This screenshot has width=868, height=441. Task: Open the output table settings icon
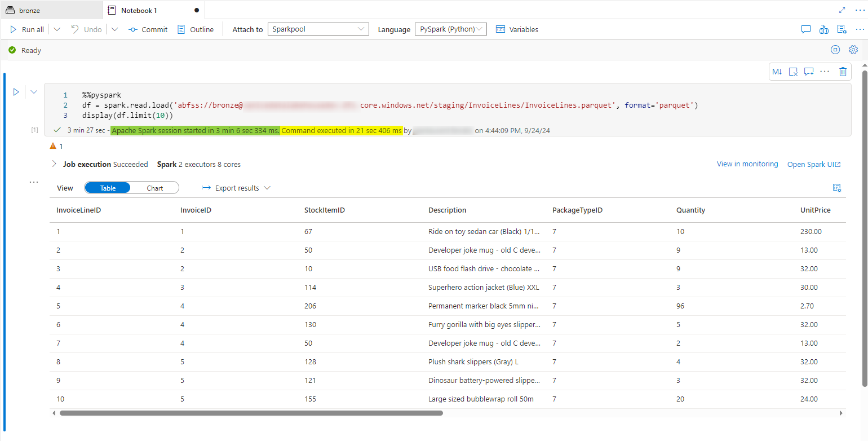[837, 188]
